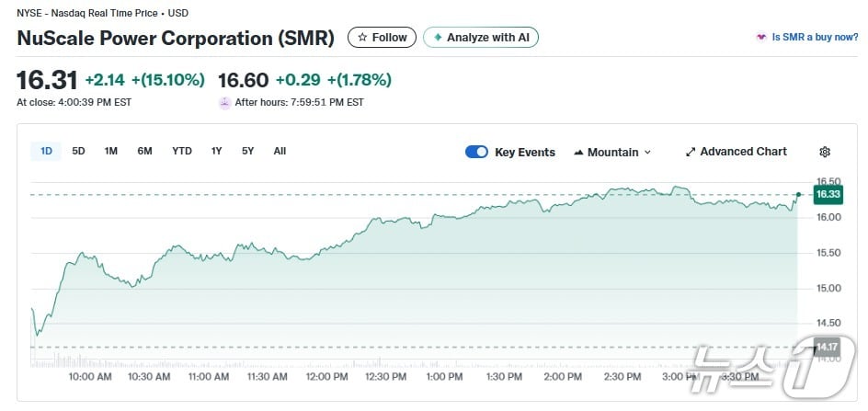Click the after hours moon icon

(x=224, y=102)
